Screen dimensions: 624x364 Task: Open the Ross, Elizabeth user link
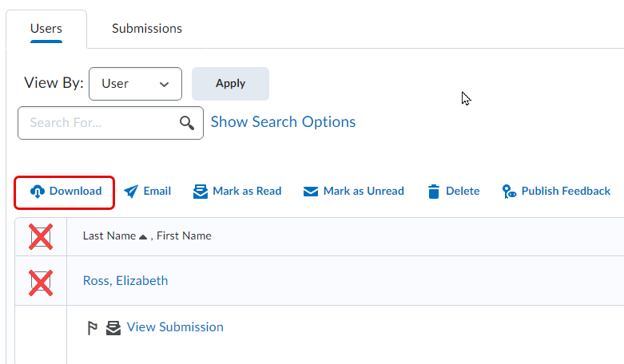[x=125, y=281]
